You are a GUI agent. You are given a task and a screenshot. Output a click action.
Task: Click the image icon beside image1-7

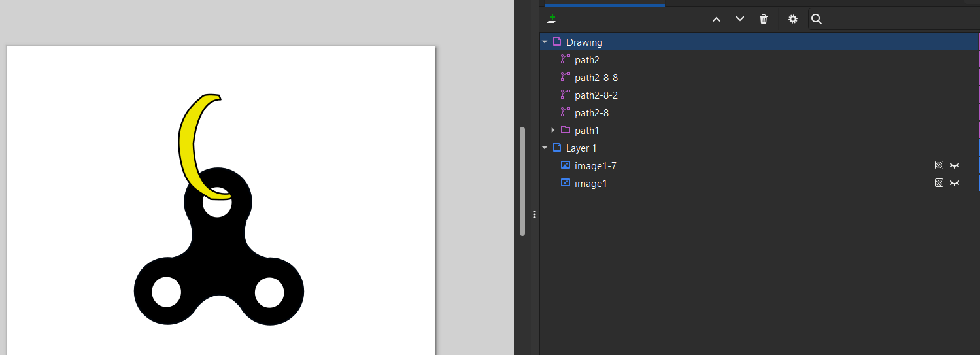[566, 165]
